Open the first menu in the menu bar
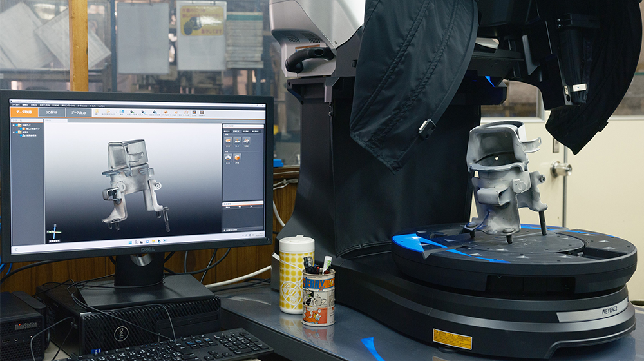644x361 pixels. (15, 104)
